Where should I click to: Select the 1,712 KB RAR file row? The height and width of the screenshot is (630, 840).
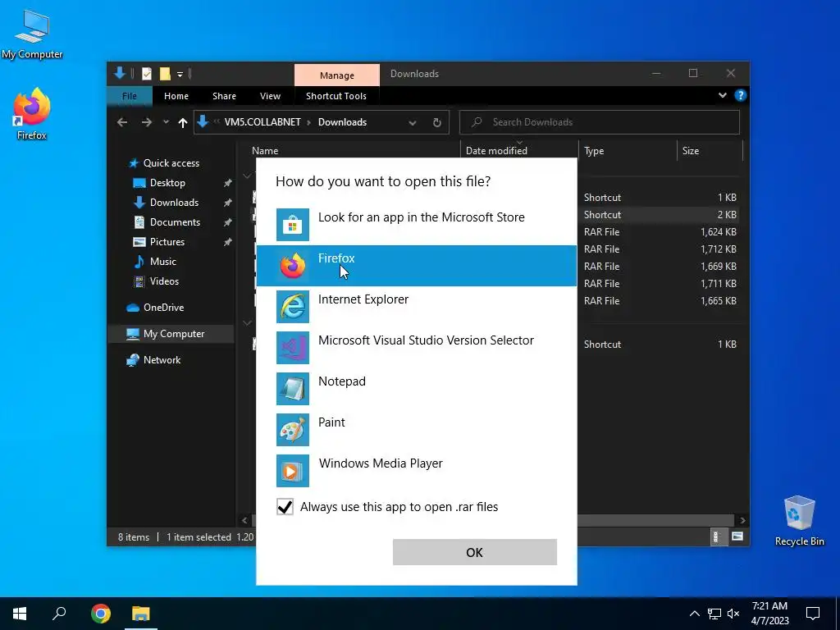click(x=660, y=249)
